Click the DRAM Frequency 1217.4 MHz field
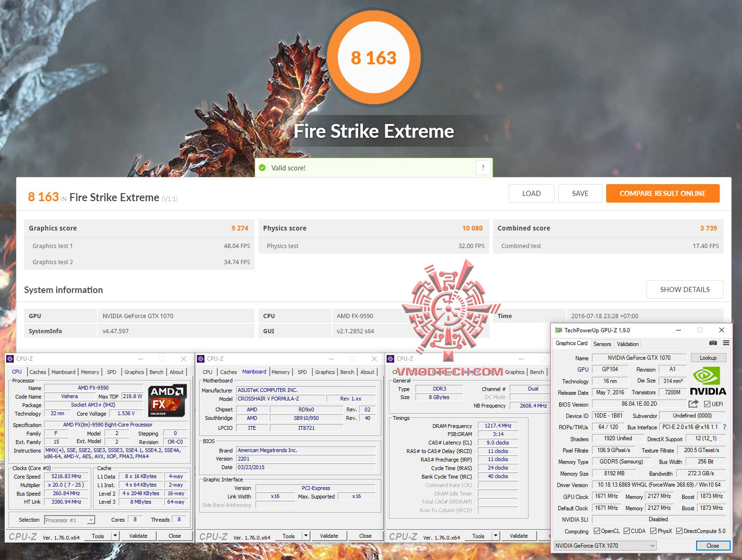 click(498, 426)
